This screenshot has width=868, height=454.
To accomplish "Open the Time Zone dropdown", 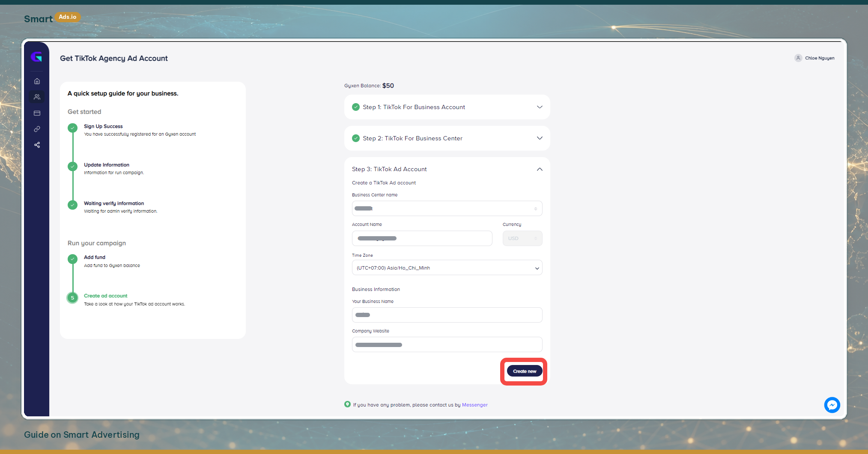I will 447,268.
